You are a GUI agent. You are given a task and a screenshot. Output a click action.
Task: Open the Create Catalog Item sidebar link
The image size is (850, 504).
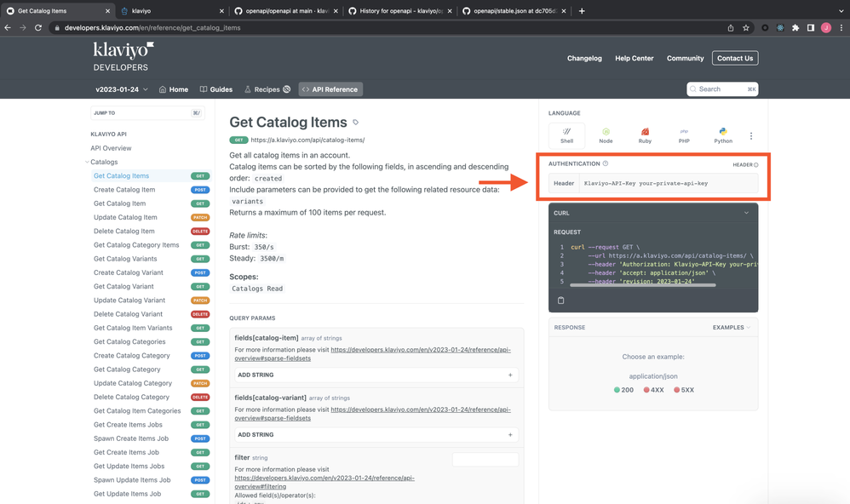point(124,190)
